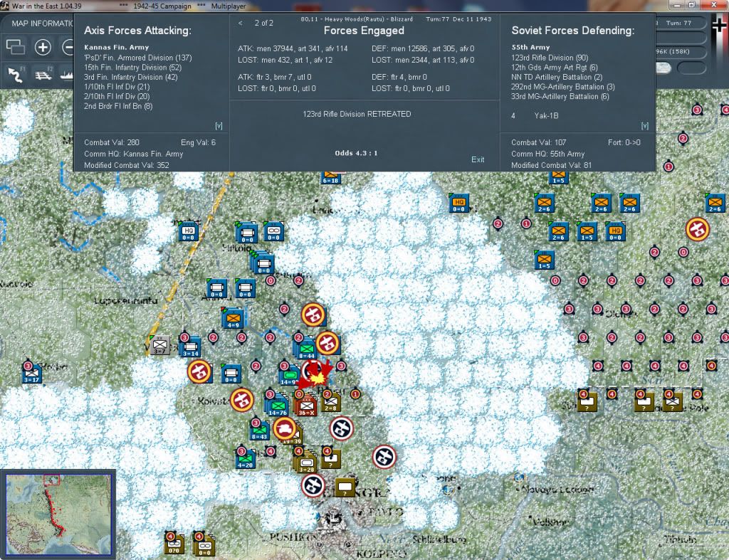
Task: Click '33rd MG-Artillery Battalion (6)'
Action: click(560, 96)
